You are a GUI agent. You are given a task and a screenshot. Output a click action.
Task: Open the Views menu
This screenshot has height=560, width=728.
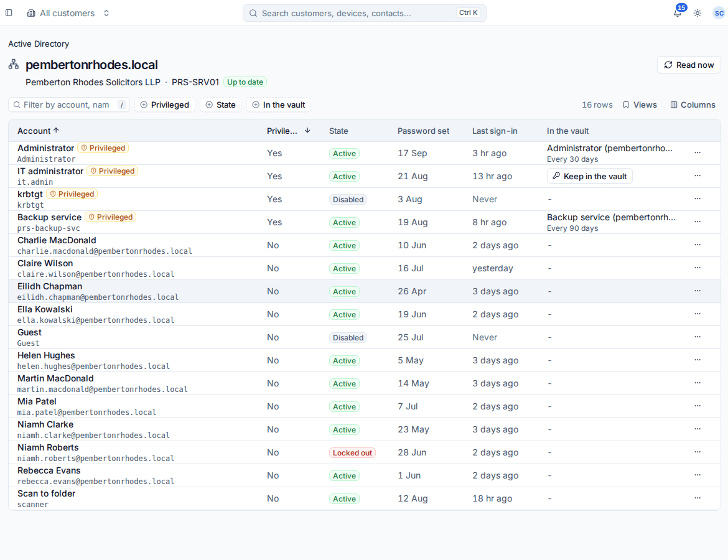[x=640, y=105]
